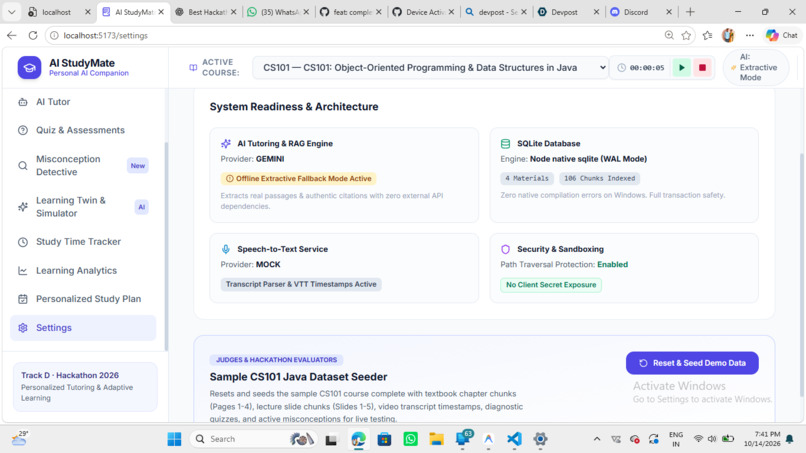Click the Transcript Parser & VTT Timestamps Active tag
Screen dimensions: 806x453
[x=301, y=284]
